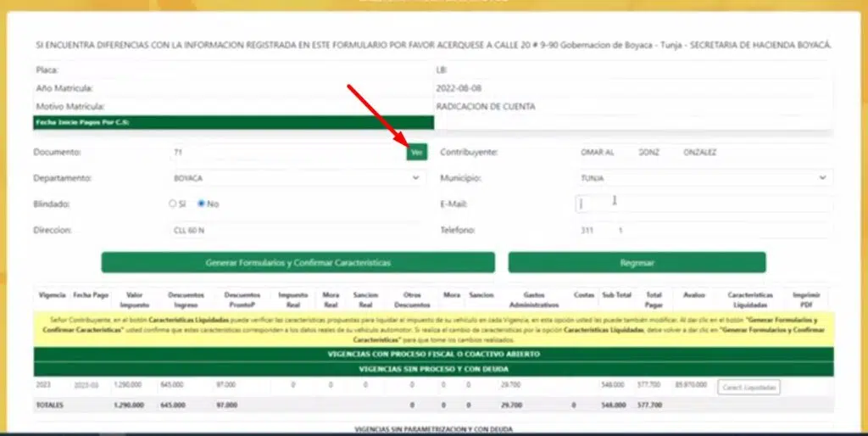868x436 pixels.
Task: Focus the Telefono input field
Action: [x=704, y=230]
